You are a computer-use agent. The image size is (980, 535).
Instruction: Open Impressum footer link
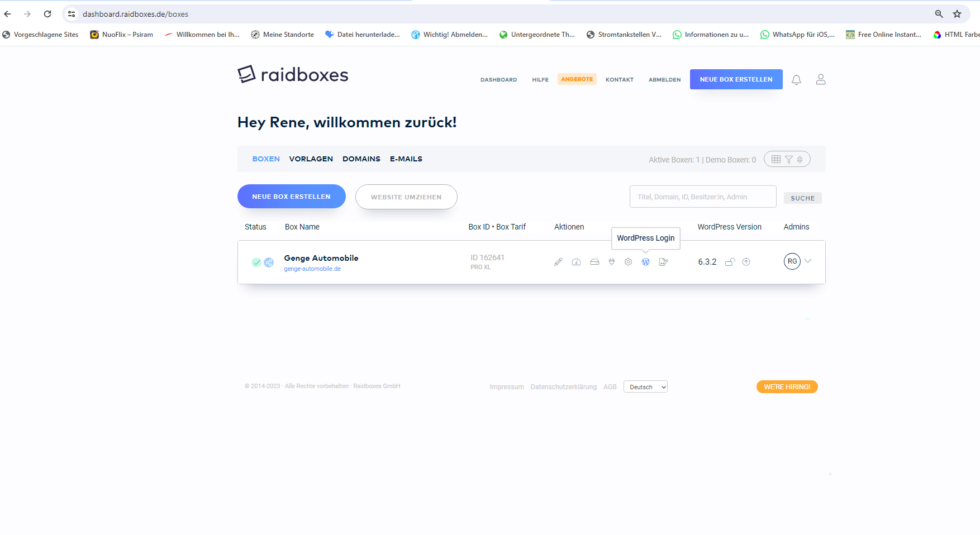(x=507, y=387)
